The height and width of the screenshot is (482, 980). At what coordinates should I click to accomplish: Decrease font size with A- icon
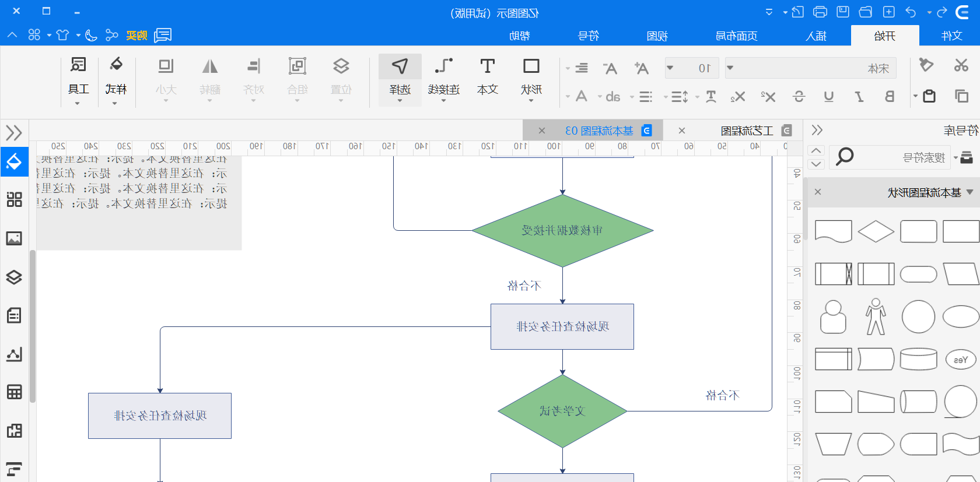point(610,68)
